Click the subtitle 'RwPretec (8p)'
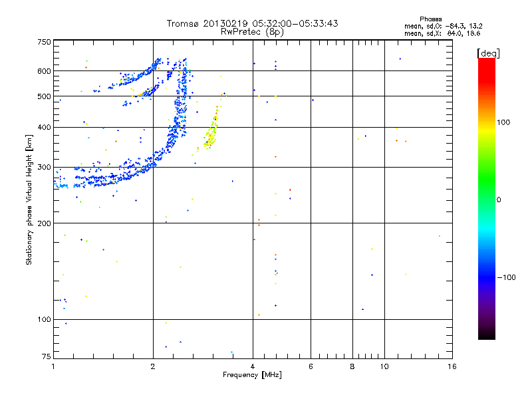The width and height of the screenshot is (532, 399). [x=252, y=32]
